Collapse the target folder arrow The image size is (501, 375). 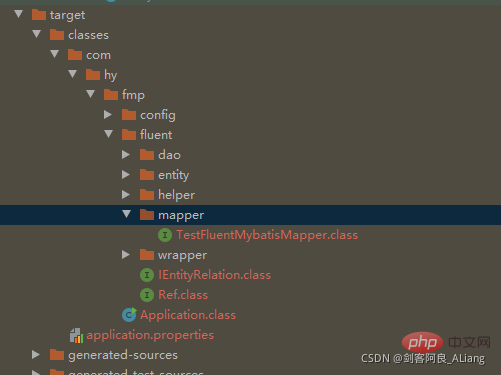(x=19, y=14)
